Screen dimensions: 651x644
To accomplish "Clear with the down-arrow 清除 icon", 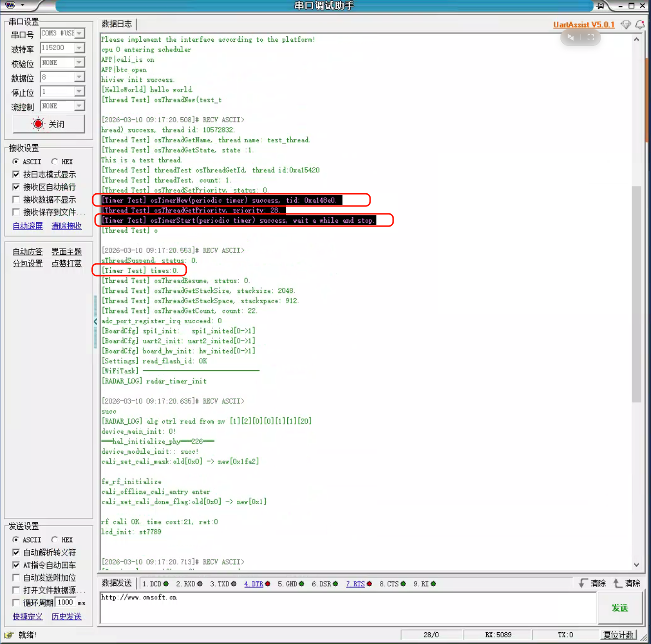I will pyautogui.click(x=582, y=583).
